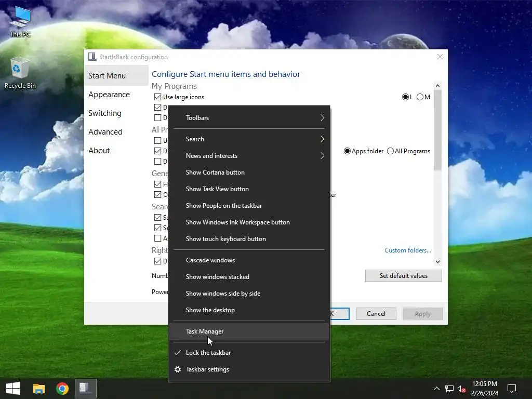Toggle second checkbox under My Programs
Screen dimensions: 532x399
157,107
